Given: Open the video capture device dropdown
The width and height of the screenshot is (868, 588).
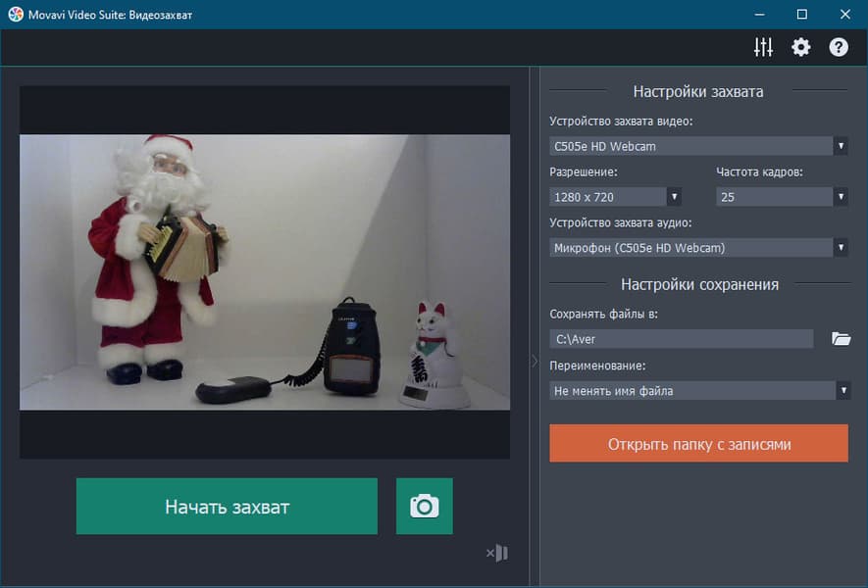Looking at the screenshot, I should (698, 146).
